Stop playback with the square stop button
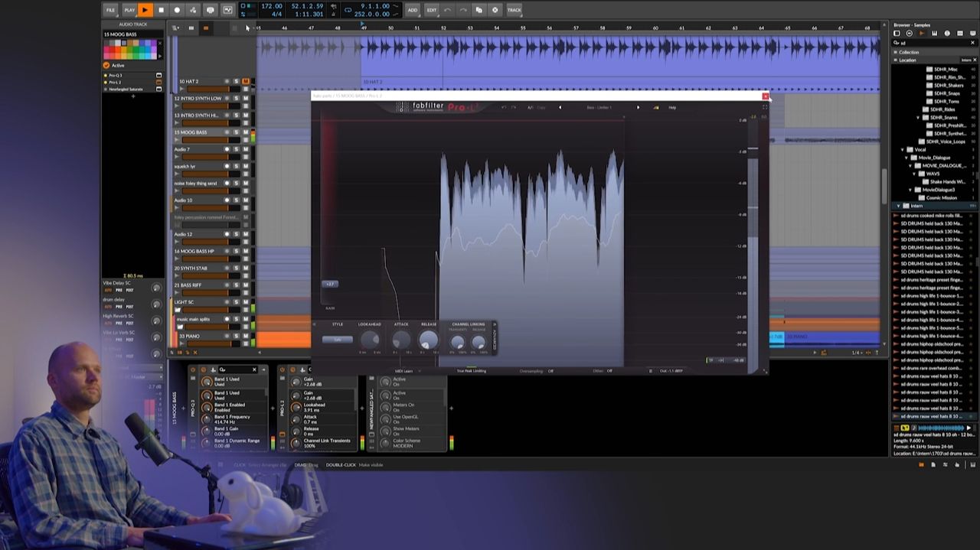This screenshot has height=550, width=980. point(161,10)
